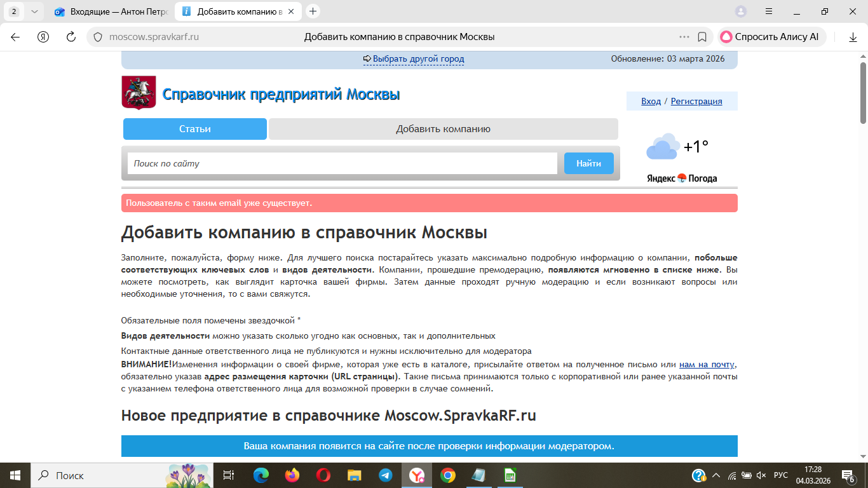Click the 'Найти' search button

pyautogui.click(x=589, y=163)
